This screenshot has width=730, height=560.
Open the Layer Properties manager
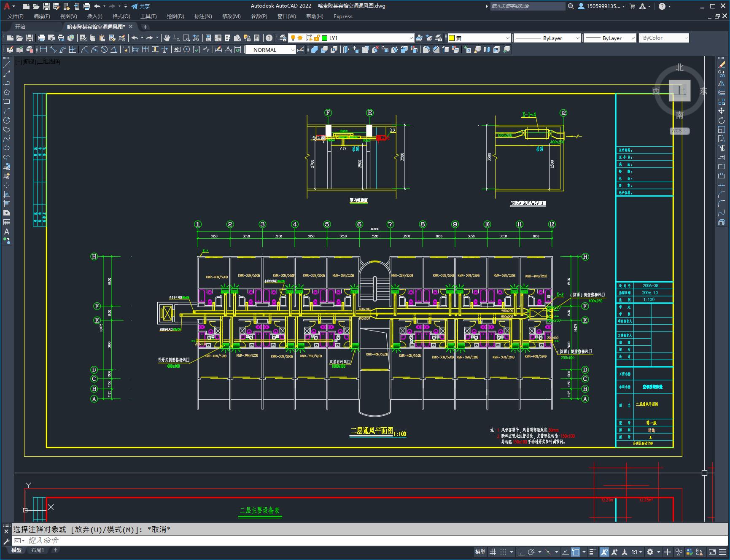(283, 38)
